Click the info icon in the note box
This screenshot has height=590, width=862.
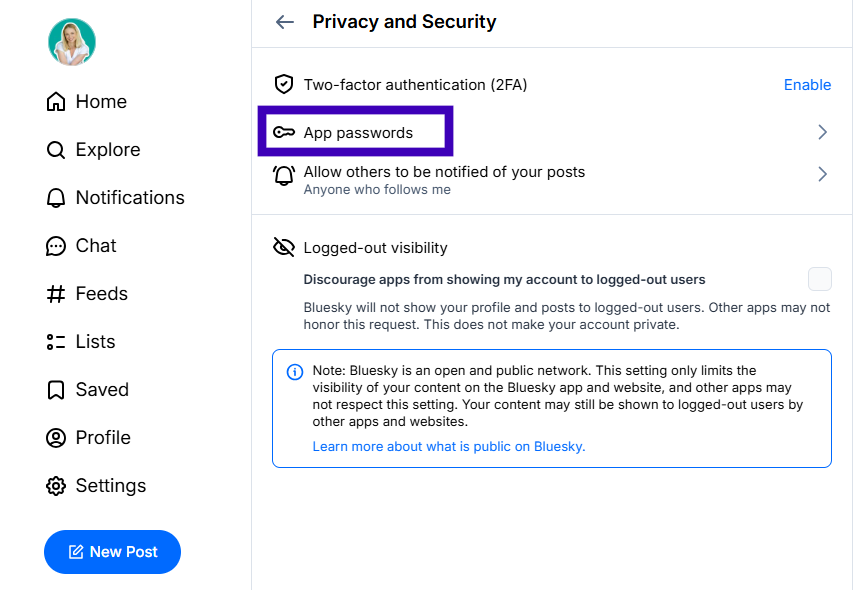pos(294,371)
